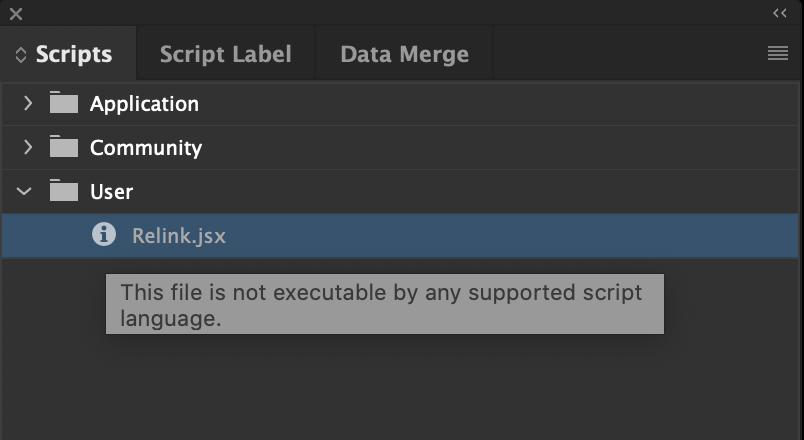Click the cycle arrows on the Scripts tab
This screenshot has height=440, width=804.
coord(21,55)
